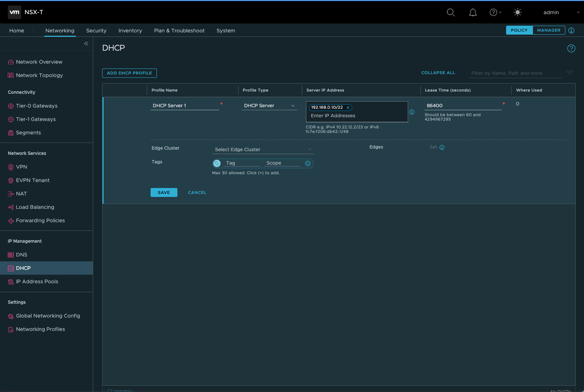Image resolution: width=584 pixels, height=392 pixels.
Task: Open the System tab
Action: [x=226, y=31]
